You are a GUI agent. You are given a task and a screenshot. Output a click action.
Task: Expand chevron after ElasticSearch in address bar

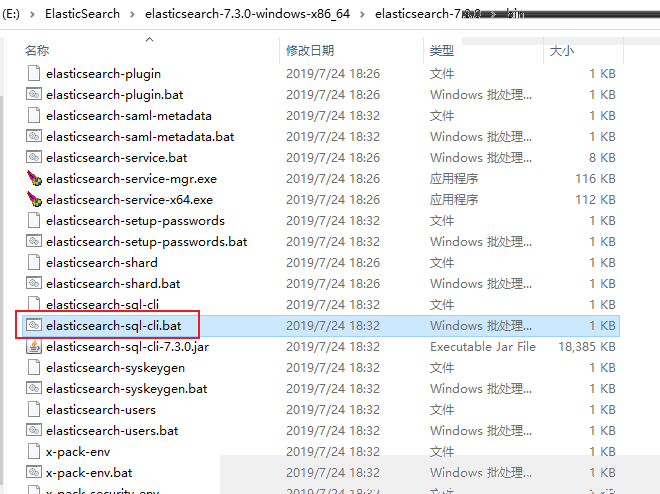[132, 14]
